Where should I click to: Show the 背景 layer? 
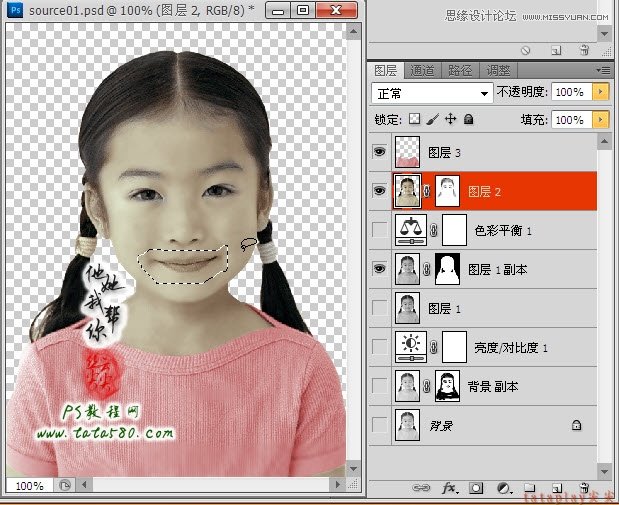point(379,425)
